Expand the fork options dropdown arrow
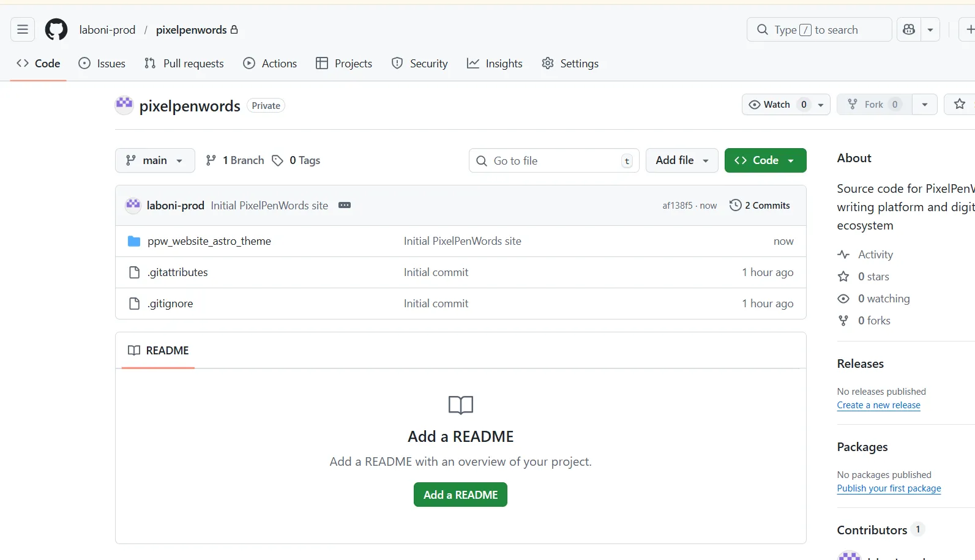 [925, 105]
